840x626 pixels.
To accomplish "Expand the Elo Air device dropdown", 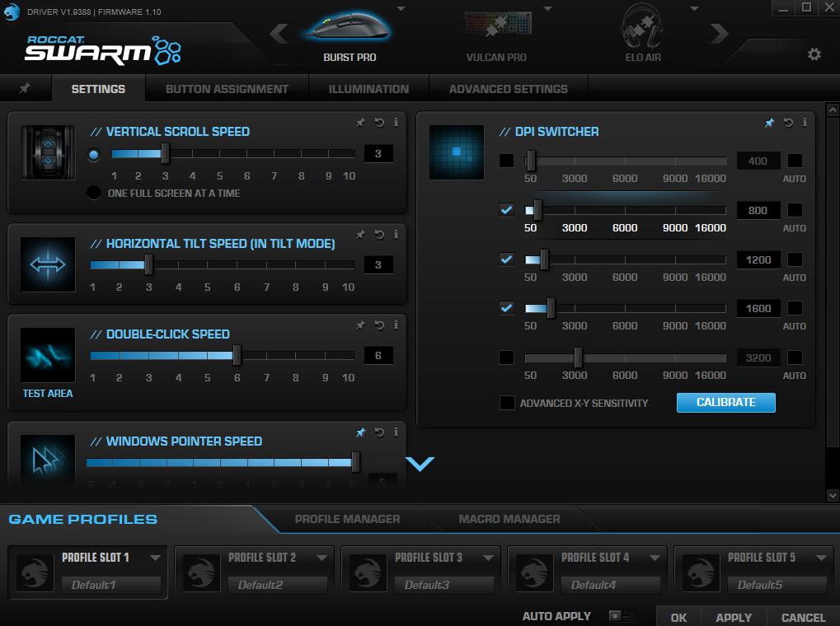I will [x=694, y=8].
